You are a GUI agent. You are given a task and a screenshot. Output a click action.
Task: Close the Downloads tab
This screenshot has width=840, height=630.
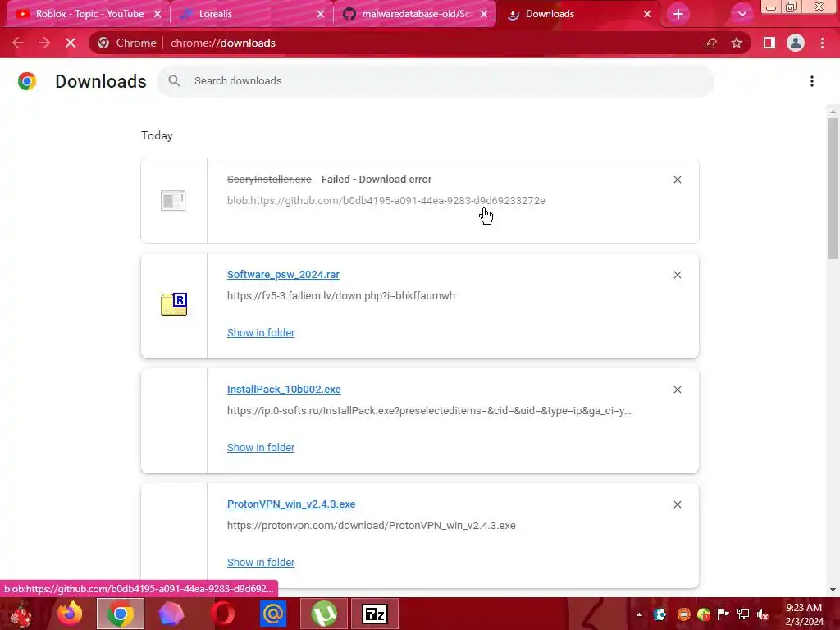coord(647,15)
